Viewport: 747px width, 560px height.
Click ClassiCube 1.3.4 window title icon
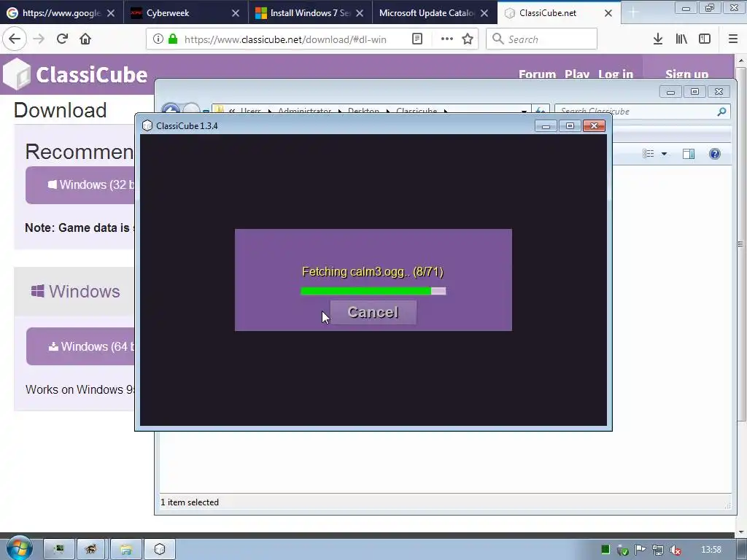click(147, 125)
